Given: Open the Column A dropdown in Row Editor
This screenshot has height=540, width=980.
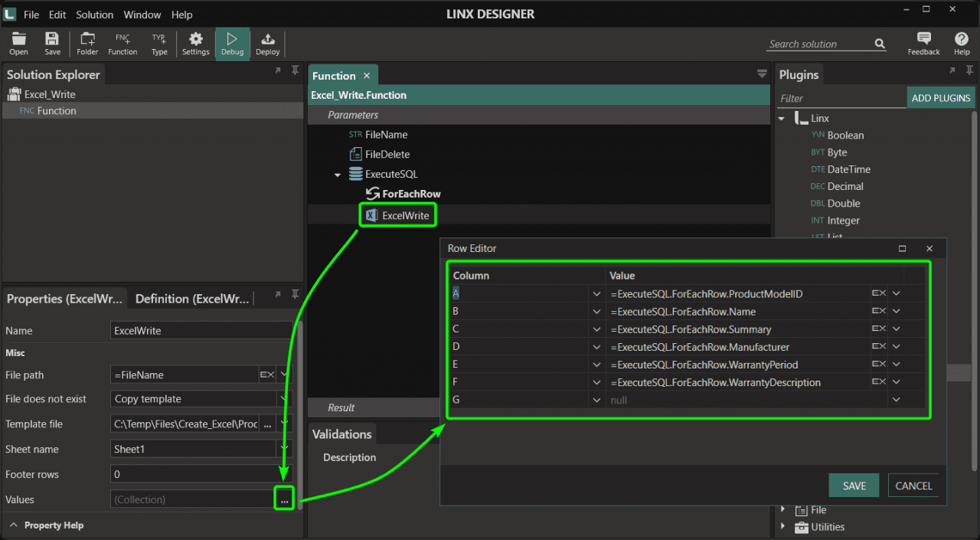Looking at the screenshot, I should coord(596,293).
